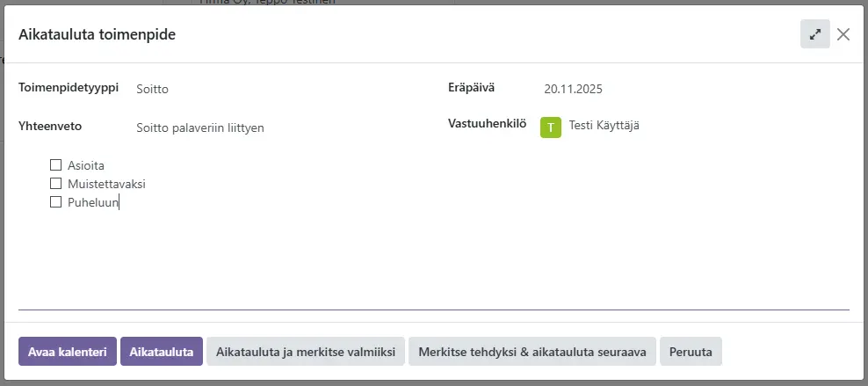Click the purple Aikatauluta button
The height and width of the screenshot is (386, 868).
coord(162,352)
